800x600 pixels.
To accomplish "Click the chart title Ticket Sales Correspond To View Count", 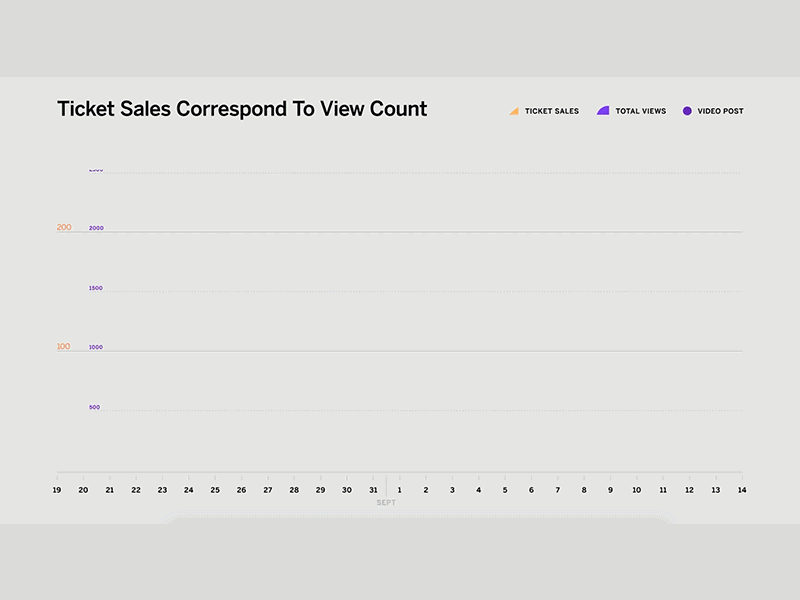I will (242, 109).
